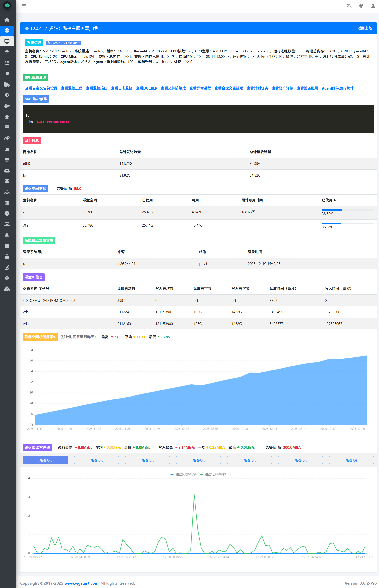Click the login source IP 1.86.244.24
Image resolution: width=379 pixels, height=588 pixels.
click(x=126, y=264)
